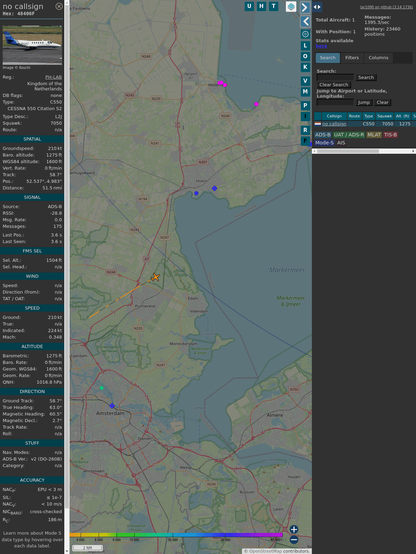This screenshot has height=554, width=416.
Task: Click the Search text input field
Action: (335, 77)
